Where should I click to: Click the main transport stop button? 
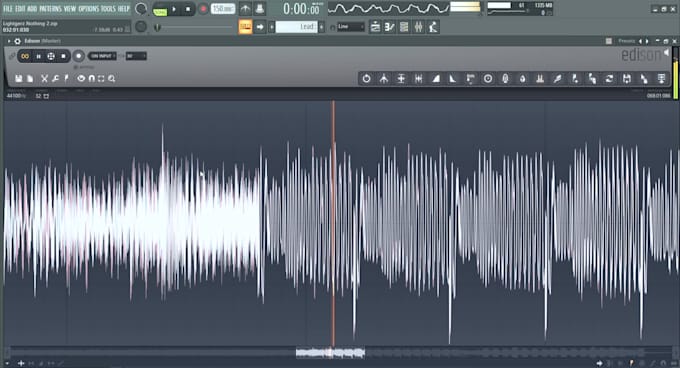click(x=188, y=9)
